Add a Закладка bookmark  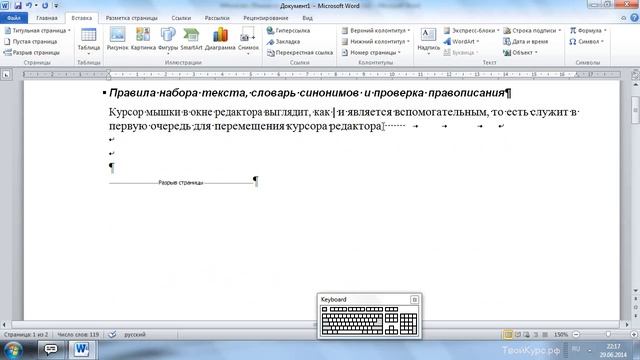(283, 42)
